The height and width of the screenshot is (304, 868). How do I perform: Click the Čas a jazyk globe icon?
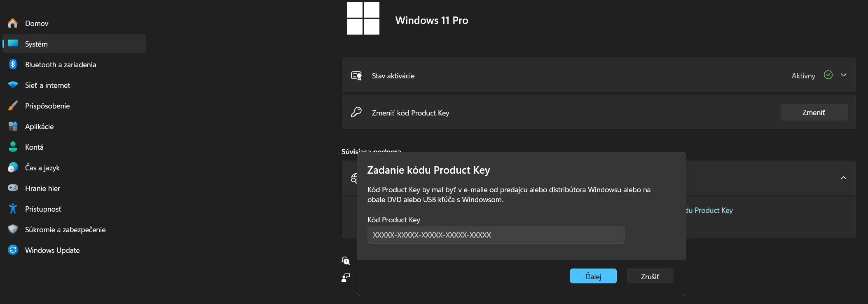click(x=13, y=167)
